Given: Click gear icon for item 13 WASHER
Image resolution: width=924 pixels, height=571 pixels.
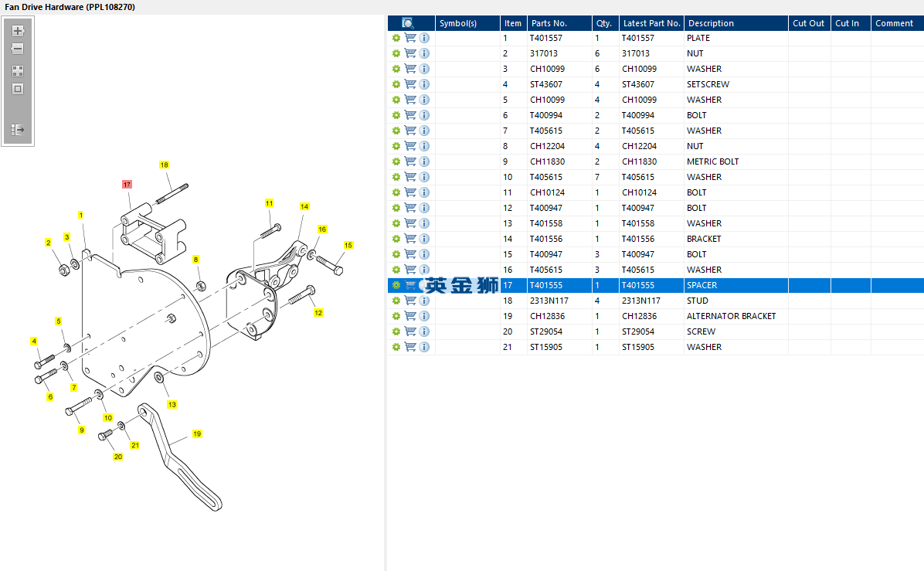Looking at the screenshot, I should [x=396, y=223].
